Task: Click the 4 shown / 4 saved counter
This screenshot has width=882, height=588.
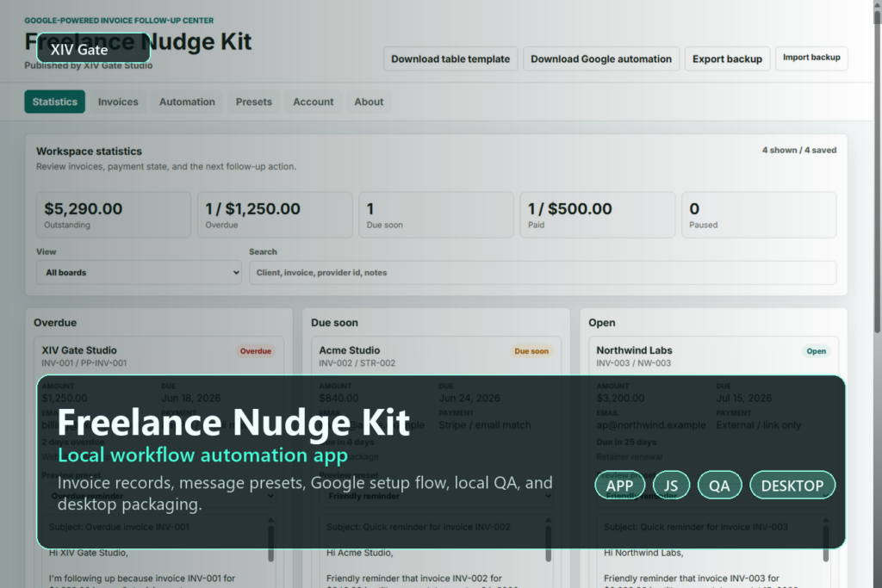Action: (x=798, y=150)
